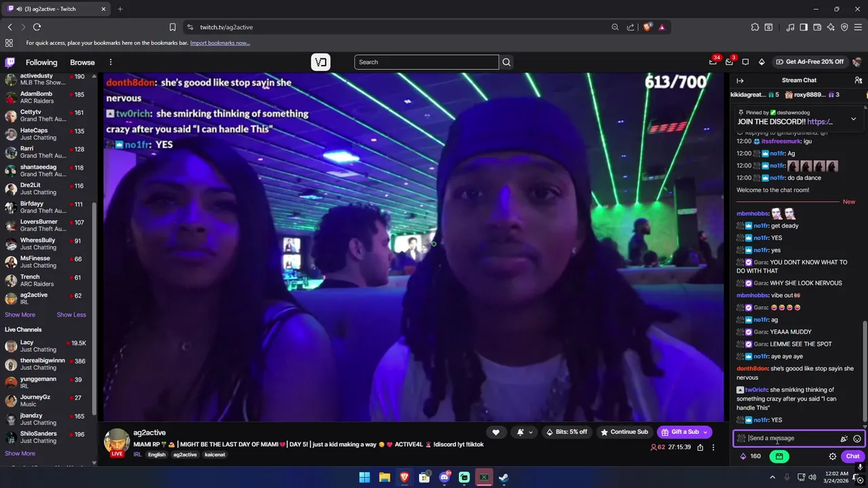Open Steam from the Windows taskbar
Image resolution: width=868 pixels, height=488 pixels.
click(x=504, y=477)
